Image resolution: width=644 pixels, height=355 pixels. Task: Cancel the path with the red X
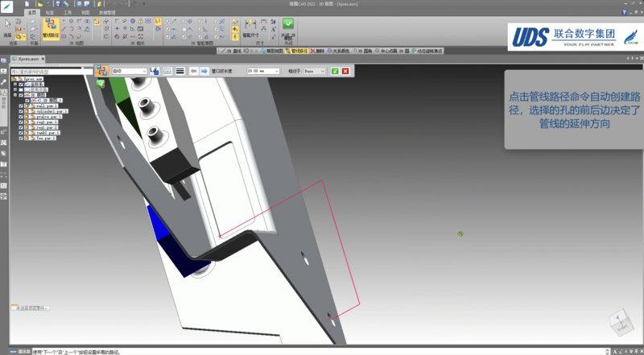pyautogui.click(x=345, y=71)
